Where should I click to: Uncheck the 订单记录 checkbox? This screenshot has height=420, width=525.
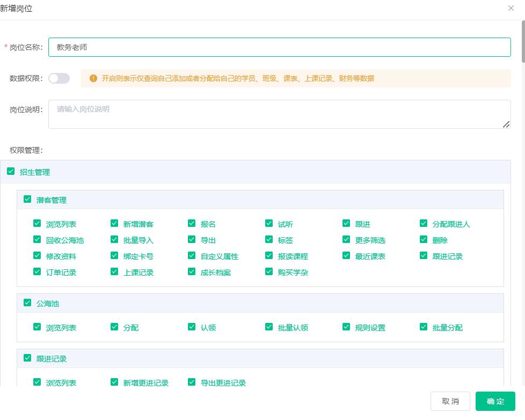(x=37, y=272)
